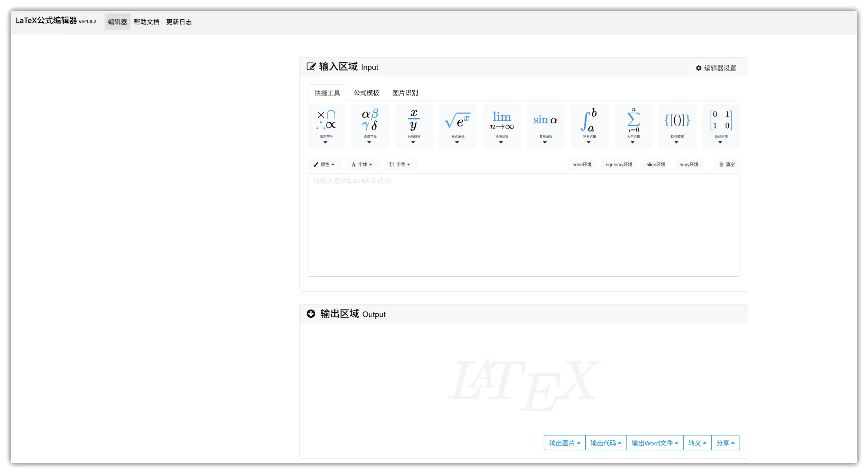The width and height of the screenshot is (868, 474).
Task: Open the 括号取整 brackets tool
Action: (x=677, y=126)
